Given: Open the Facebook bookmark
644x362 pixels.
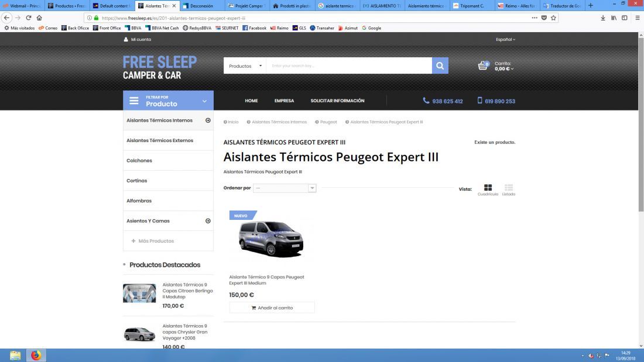Looking at the screenshot, I should point(254,28).
